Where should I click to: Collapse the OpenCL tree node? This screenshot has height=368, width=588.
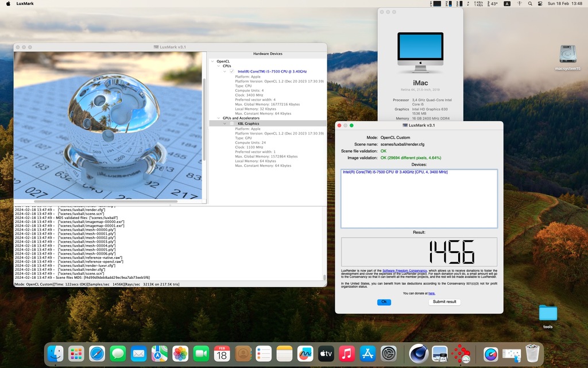[x=212, y=61]
